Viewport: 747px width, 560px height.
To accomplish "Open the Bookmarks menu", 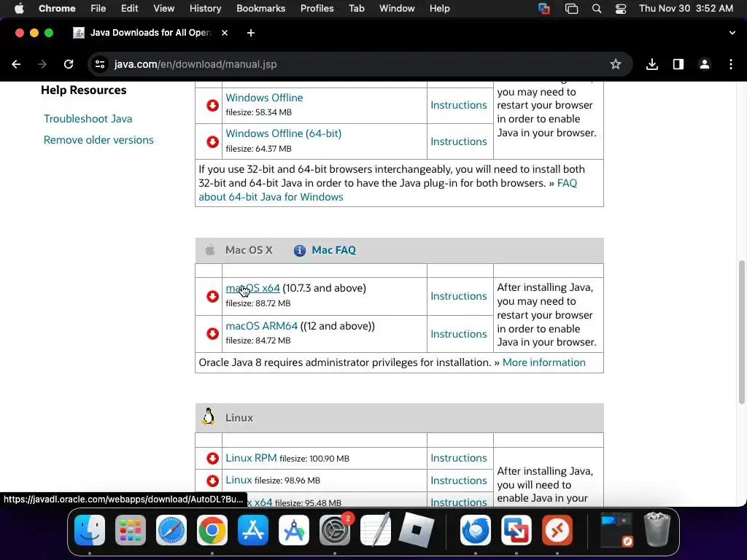I will click(260, 9).
